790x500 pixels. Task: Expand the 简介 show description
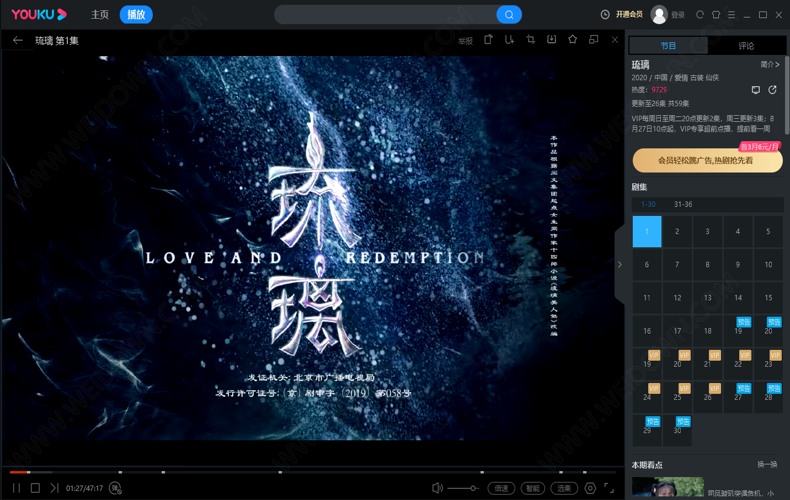click(x=769, y=64)
